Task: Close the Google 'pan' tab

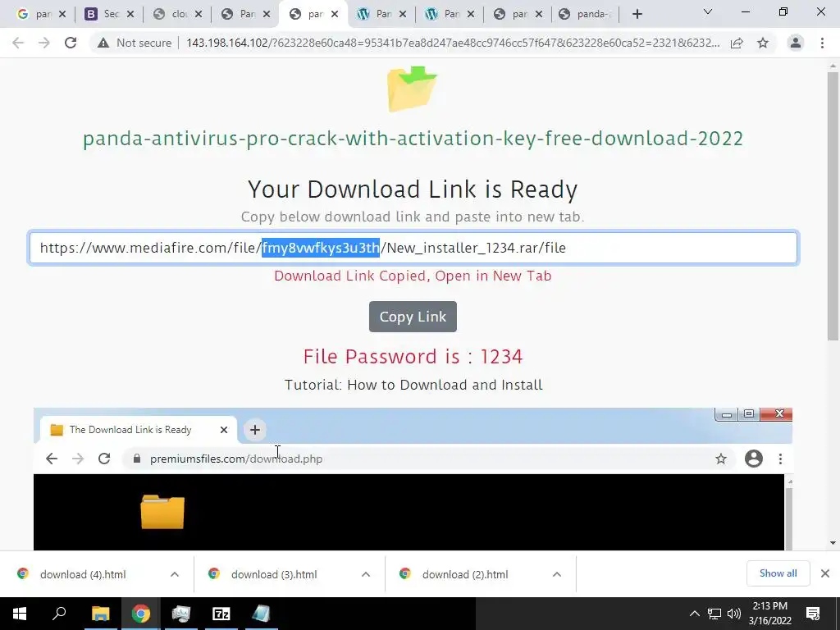Action: coord(62,15)
